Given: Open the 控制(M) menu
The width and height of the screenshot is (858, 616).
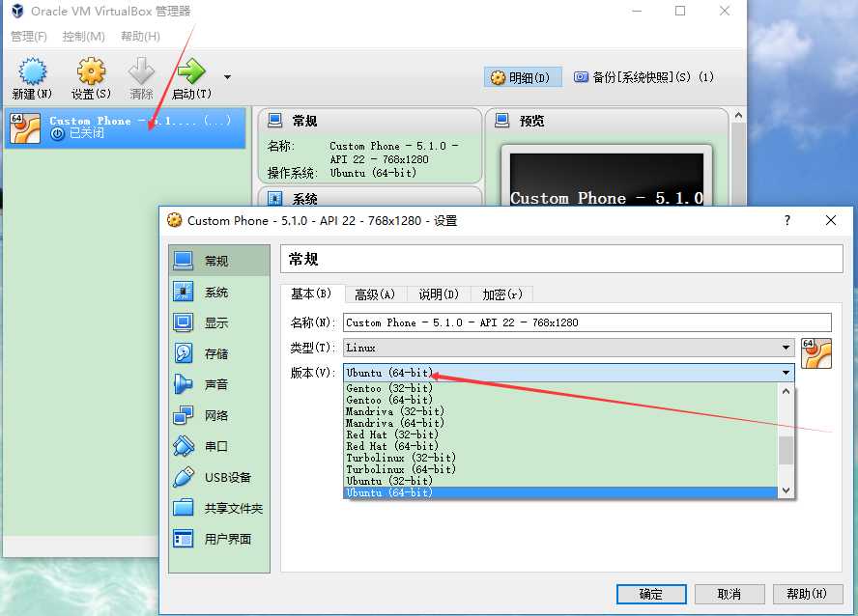Looking at the screenshot, I should point(83,37).
